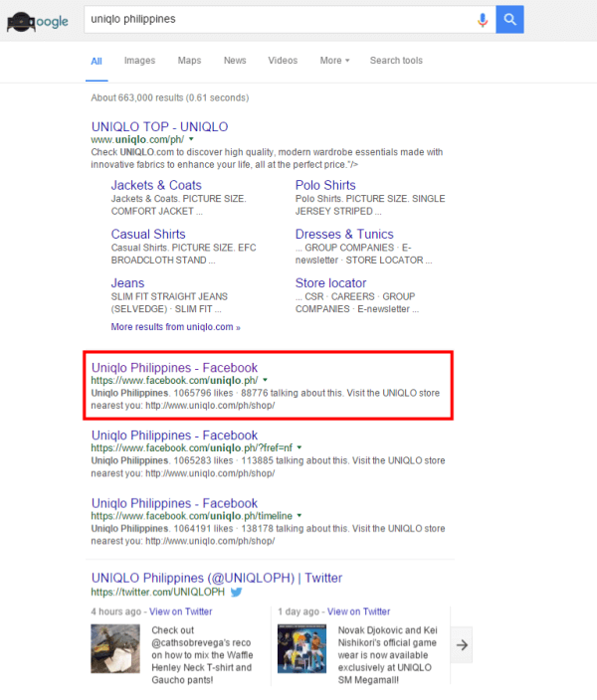Click the Twitter bird icon beside twitter.com/UNIQLOPH
597x700 pixels.
[237, 592]
